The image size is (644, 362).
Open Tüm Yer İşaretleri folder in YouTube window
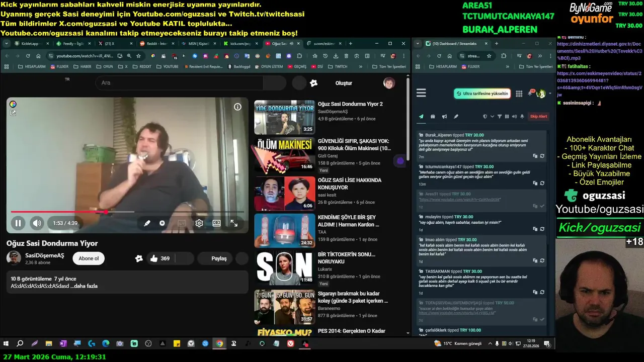click(x=388, y=66)
